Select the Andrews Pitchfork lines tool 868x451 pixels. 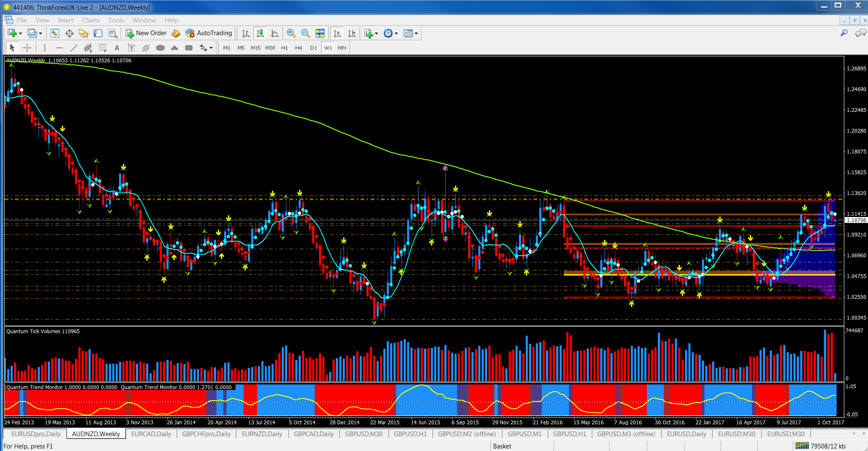tap(146, 47)
